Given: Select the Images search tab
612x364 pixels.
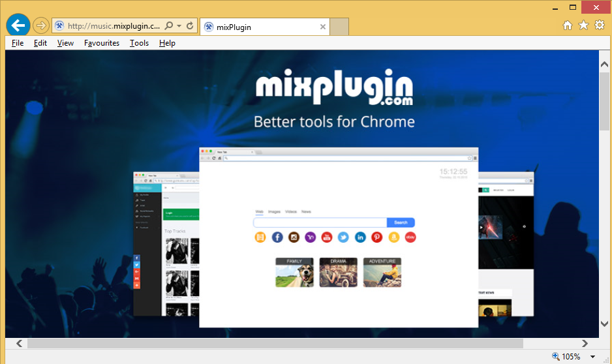Looking at the screenshot, I should click(274, 211).
